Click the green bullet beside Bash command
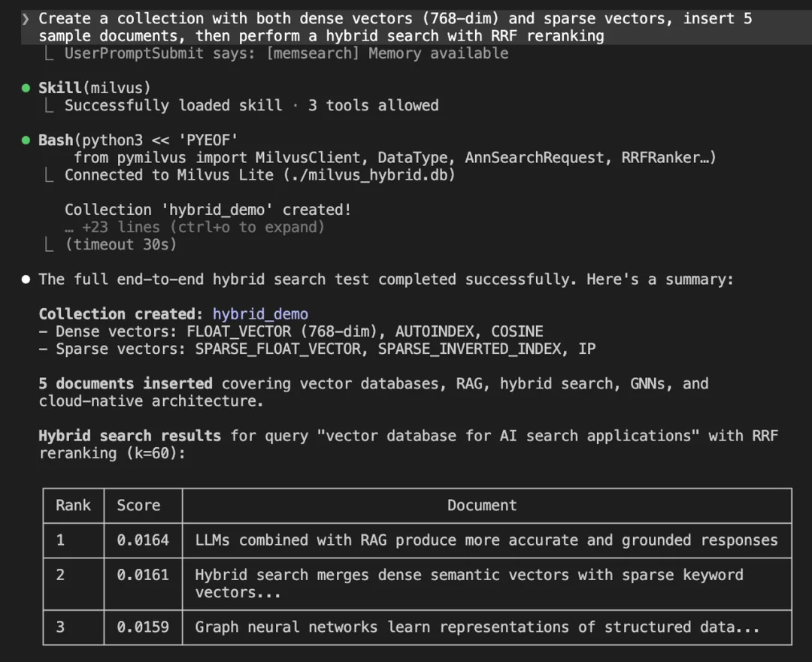 click(26, 141)
